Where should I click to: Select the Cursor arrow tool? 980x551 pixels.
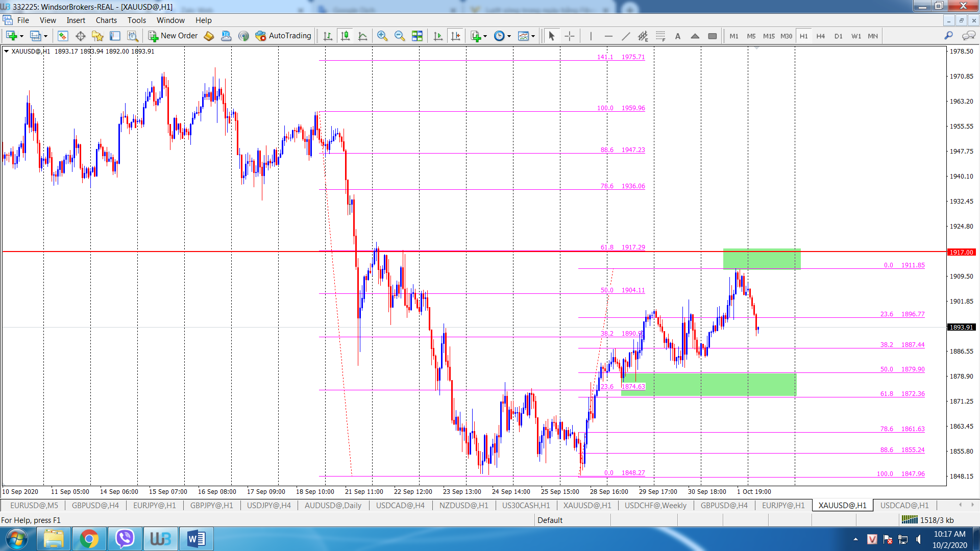click(551, 36)
